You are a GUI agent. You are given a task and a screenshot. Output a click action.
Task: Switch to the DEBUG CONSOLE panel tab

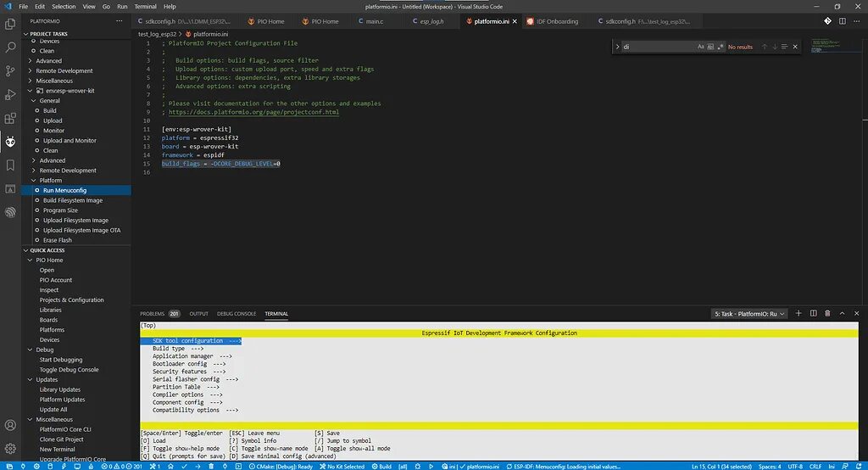point(236,314)
